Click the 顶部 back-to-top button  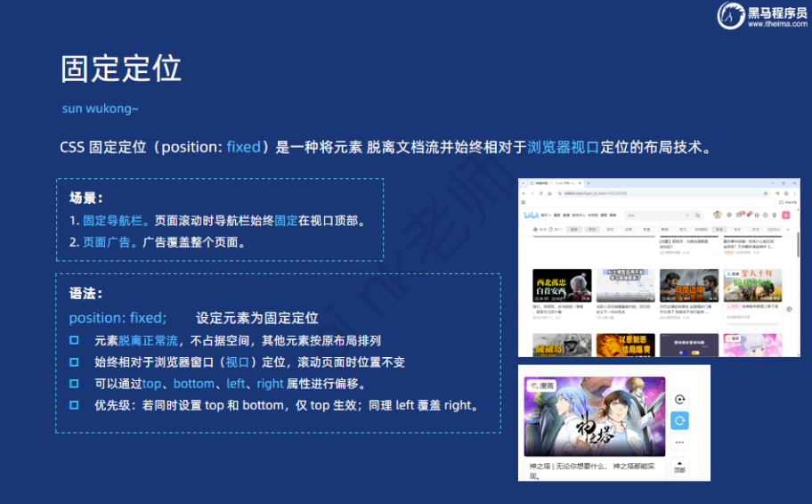coord(680,467)
